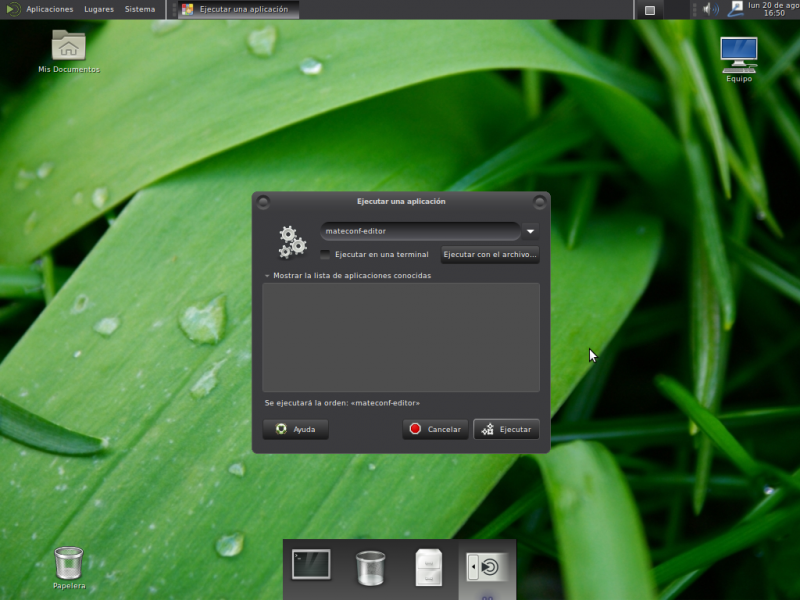Image resolution: width=800 pixels, height=600 pixels.
Task: Enable Ejecutar en una terminal checkbox
Action: [x=325, y=255]
